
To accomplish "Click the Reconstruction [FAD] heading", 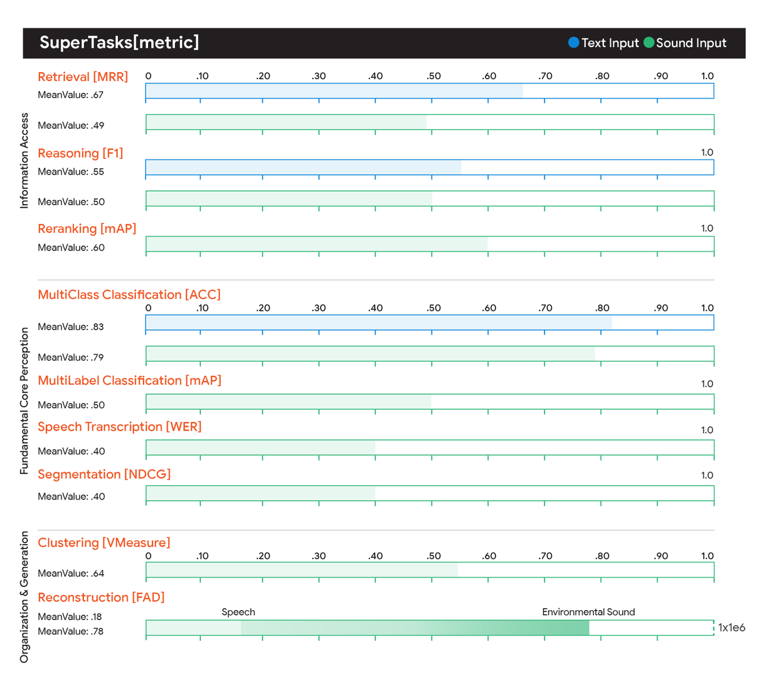I will (x=101, y=597).
